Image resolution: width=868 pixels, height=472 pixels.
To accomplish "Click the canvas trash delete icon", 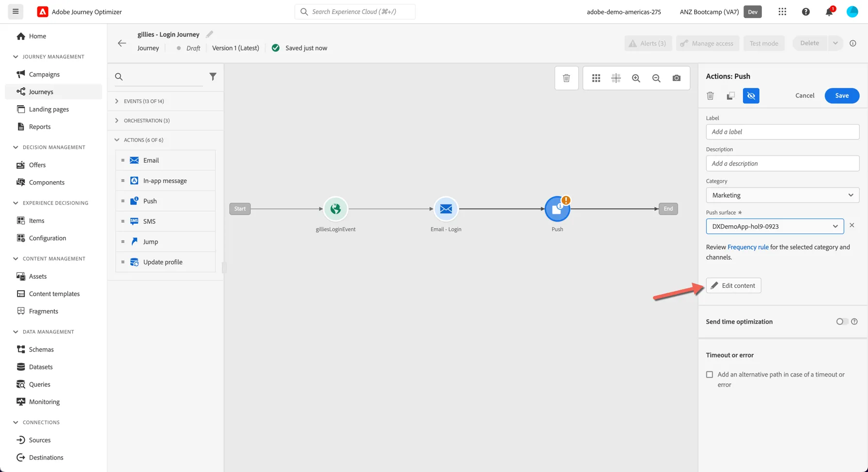I will 566,78.
